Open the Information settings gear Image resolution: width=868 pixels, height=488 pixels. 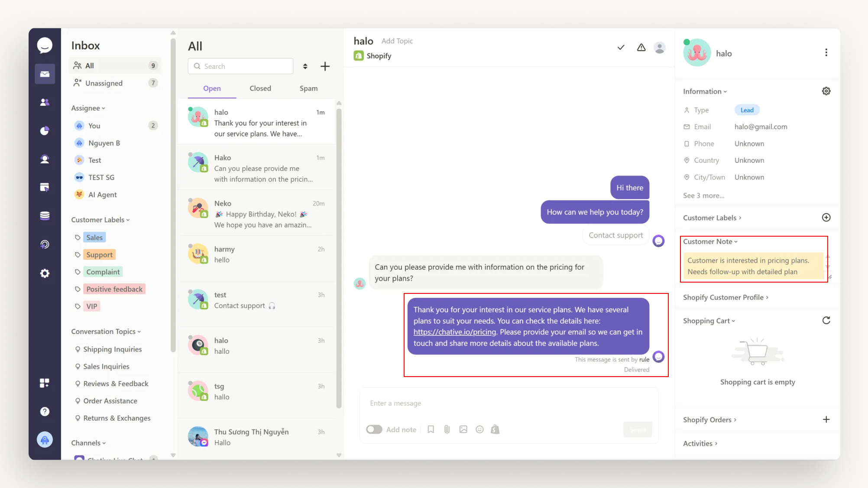826,91
